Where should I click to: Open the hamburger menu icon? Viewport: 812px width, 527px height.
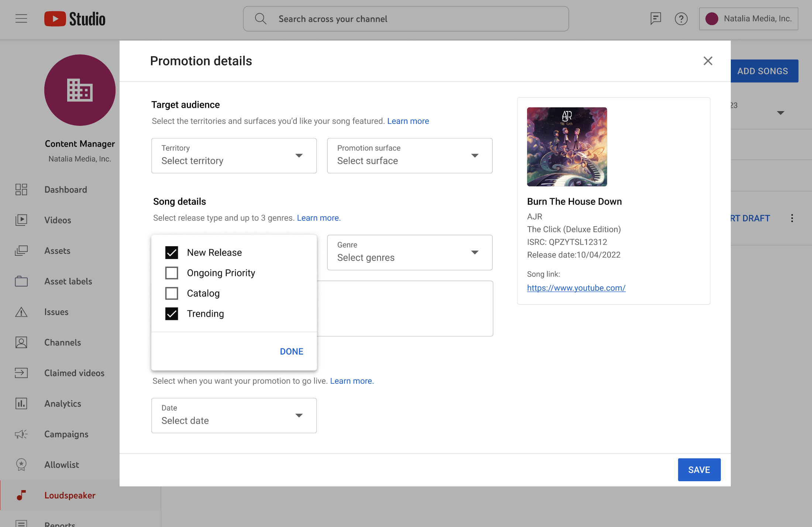click(21, 18)
